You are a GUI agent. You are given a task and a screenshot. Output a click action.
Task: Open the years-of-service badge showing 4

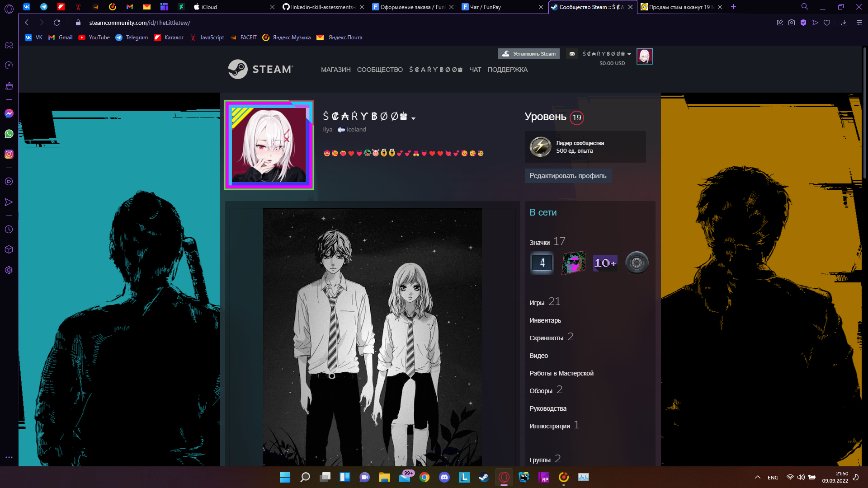coord(542,263)
